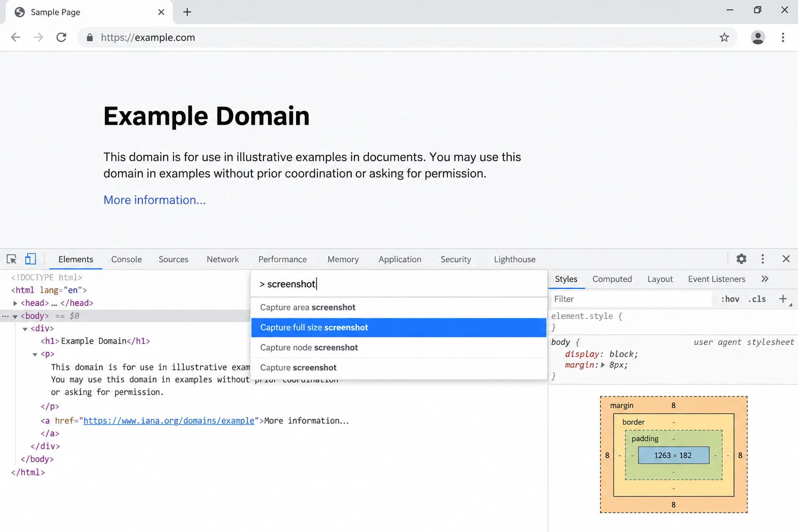Open the Event Listeners tab
Viewport: 798px width, 532px height.
coord(716,279)
